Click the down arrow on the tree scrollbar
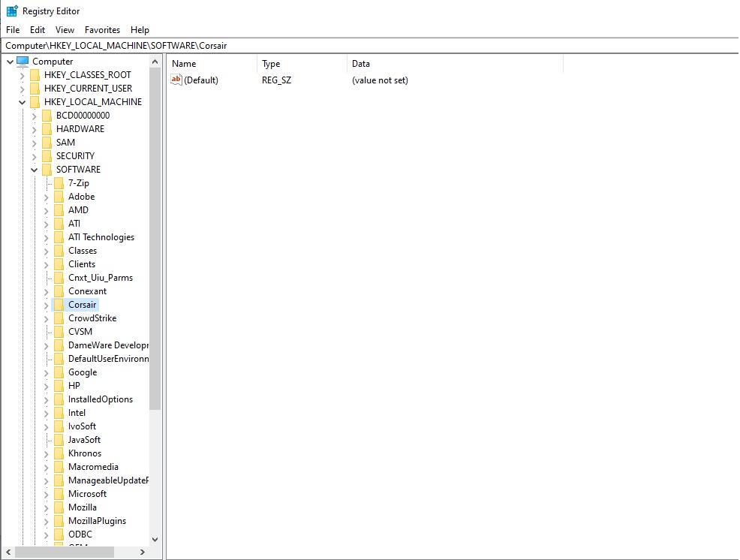Viewport: 740px width, 560px height. [155, 538]
